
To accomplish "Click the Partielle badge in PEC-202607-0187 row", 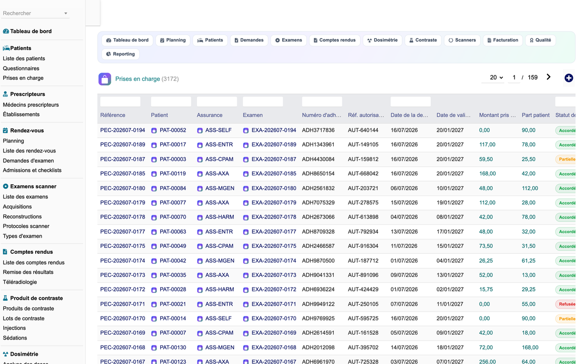I will (x=566, y=159).
